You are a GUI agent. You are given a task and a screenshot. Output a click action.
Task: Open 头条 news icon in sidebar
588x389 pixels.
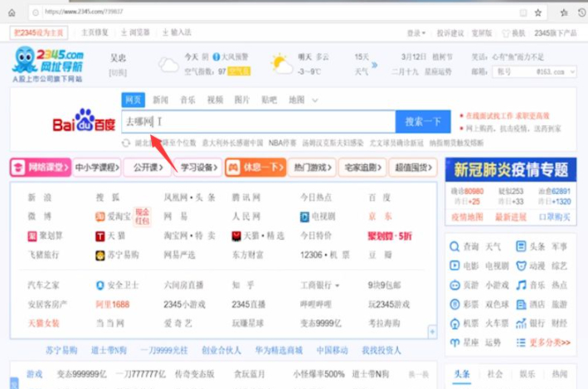(x=521, y=246)
